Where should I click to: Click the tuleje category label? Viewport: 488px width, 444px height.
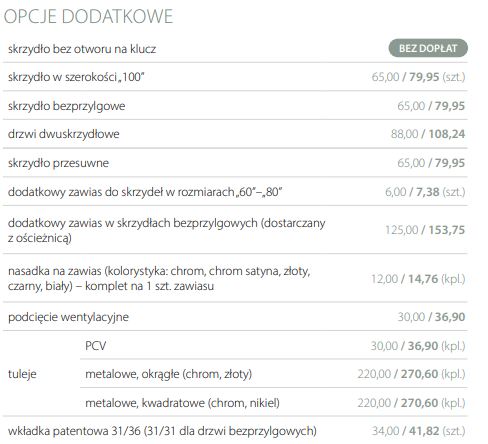pos(22,374)
